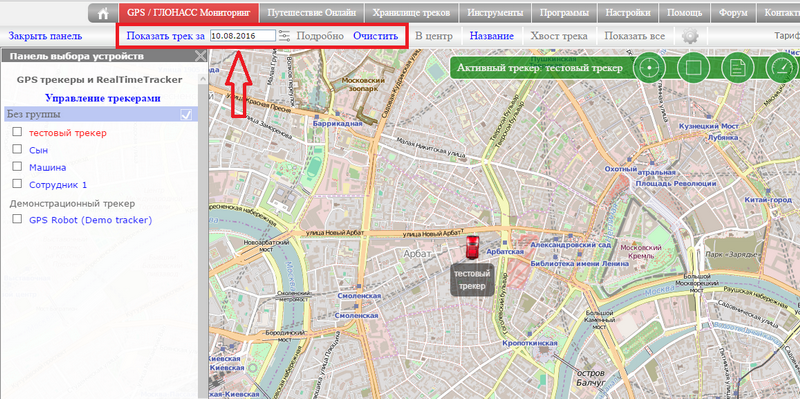This screenshot has height=399, width=800.
Task: Tick the Сын tracker checkbox
Action: (x=17, y=149)
